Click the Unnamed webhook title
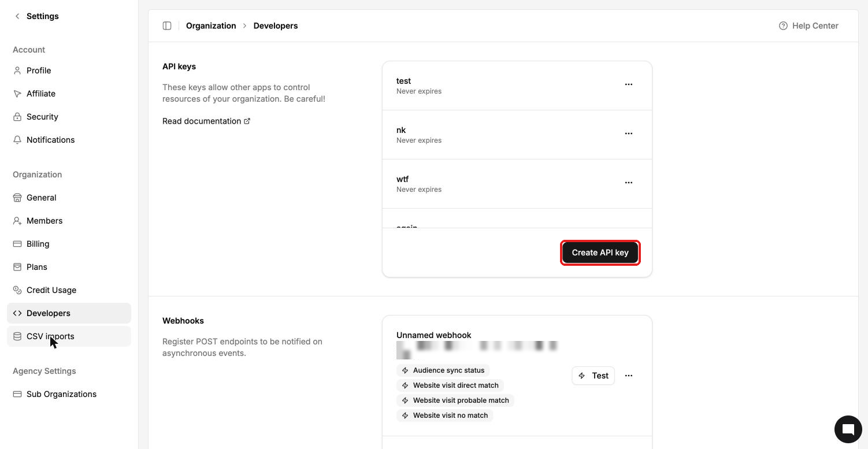The image size is (868, 449). click(x=433, y=335)
